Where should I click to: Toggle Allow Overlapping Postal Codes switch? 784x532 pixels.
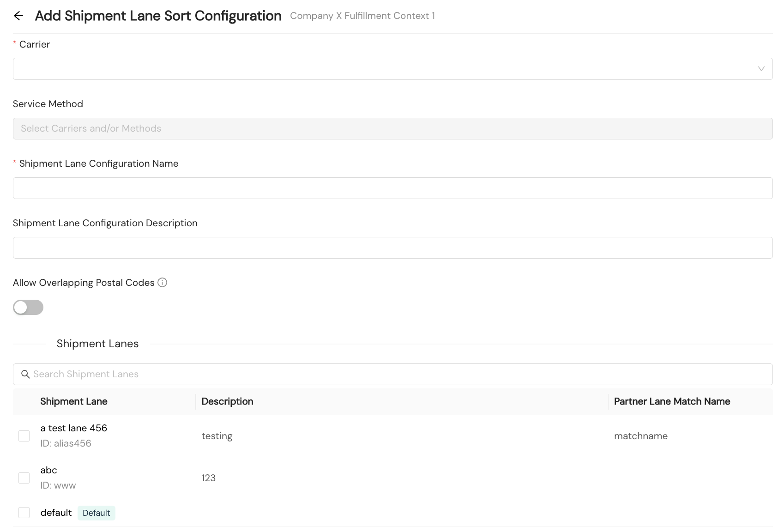[28, 307]
